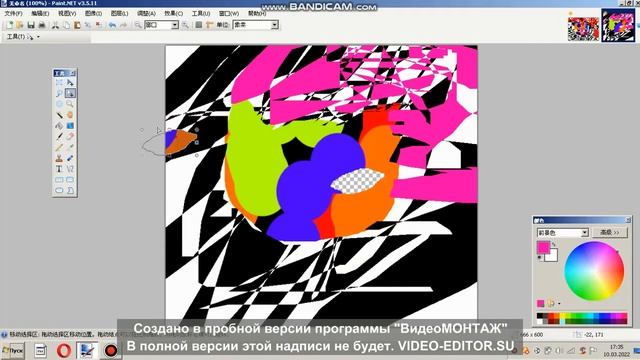Click the Crop to Selection icon
640x360 pixels.
[x=88, y=25]
